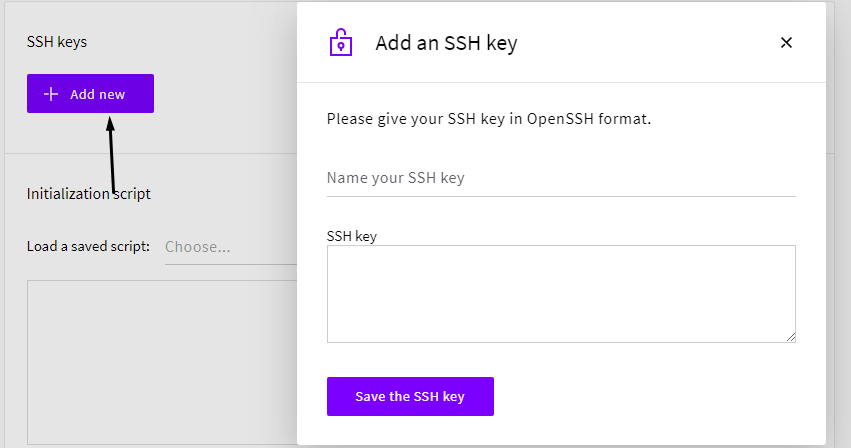The height and width of the screenshot is (448, 851).
Task: Click into the Initialization script text box
Action: click(162, 362)
